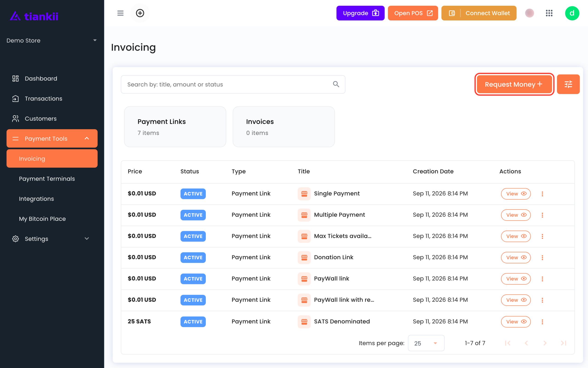The image size is (588, 368).
Task: Open the apps grid icon
Action: click(x=549, y=13)
